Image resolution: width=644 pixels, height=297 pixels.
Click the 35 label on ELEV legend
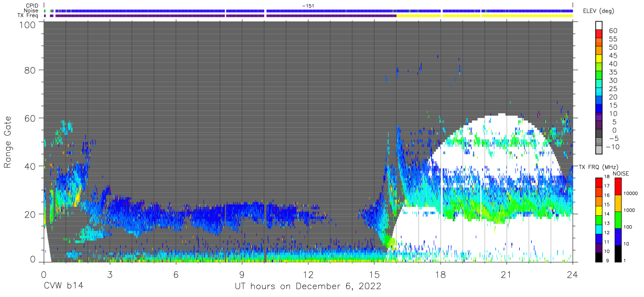point(612,72)
